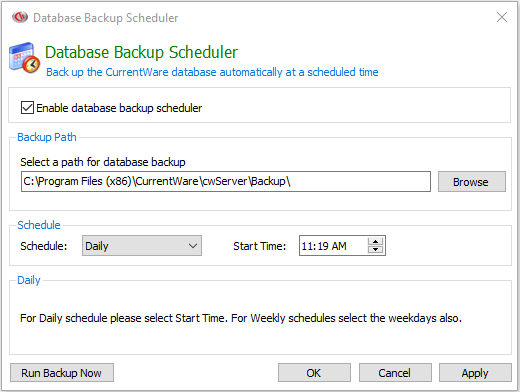This screenshot has width=520, height=392.
Task: Cancel the scheduler changes
Action: pyautogui.click(x=395, y=373)
